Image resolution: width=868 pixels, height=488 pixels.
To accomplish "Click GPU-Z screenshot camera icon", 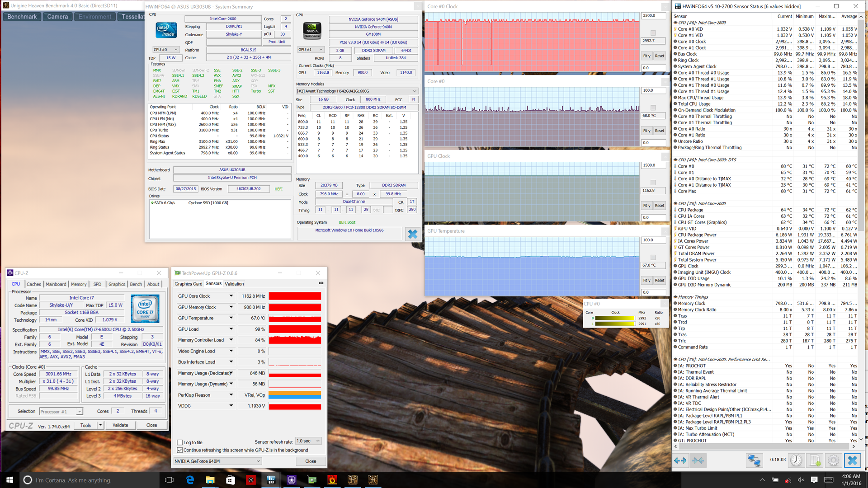I will coord(321,283).
